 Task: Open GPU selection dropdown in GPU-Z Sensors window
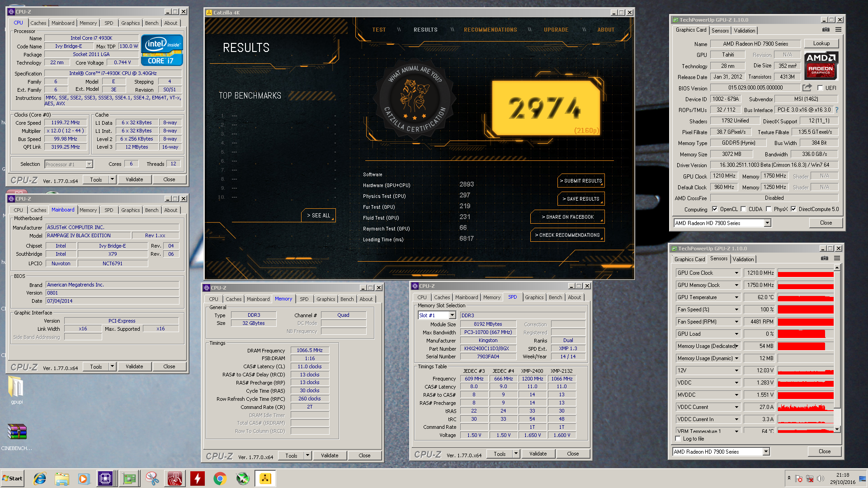[x=766, y=452]
